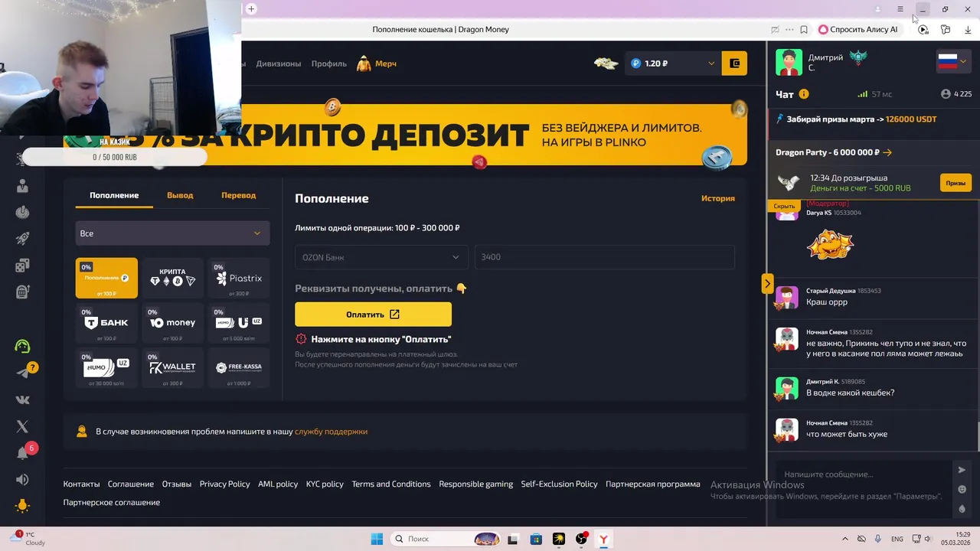Click the online users count icon
980x551 pixels.
pyautogui.click(x=946, y=94)
